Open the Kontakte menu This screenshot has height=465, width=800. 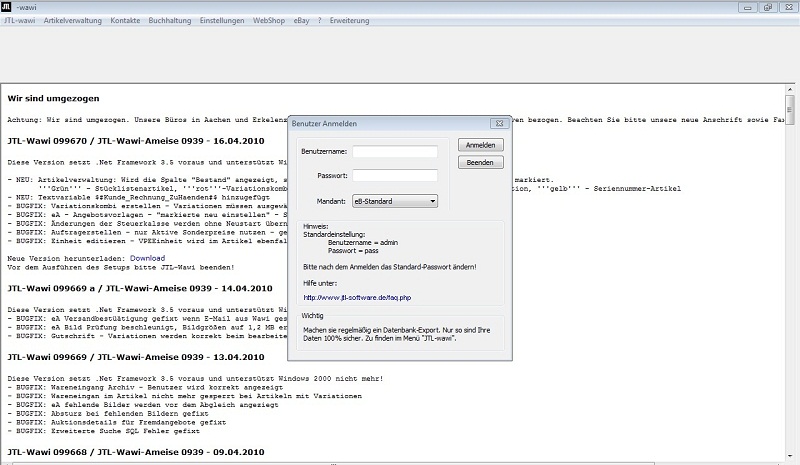[x=125, y=21]
